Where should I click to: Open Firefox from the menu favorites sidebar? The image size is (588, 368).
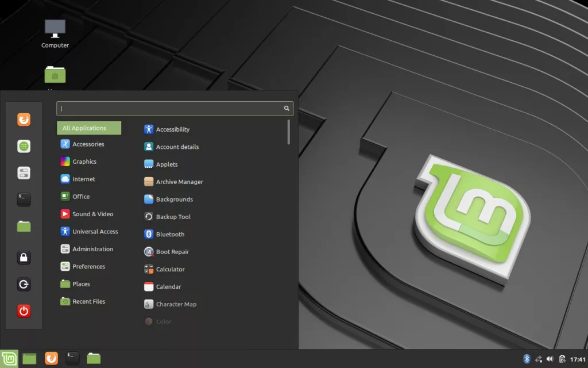click(x=24, y=120)
